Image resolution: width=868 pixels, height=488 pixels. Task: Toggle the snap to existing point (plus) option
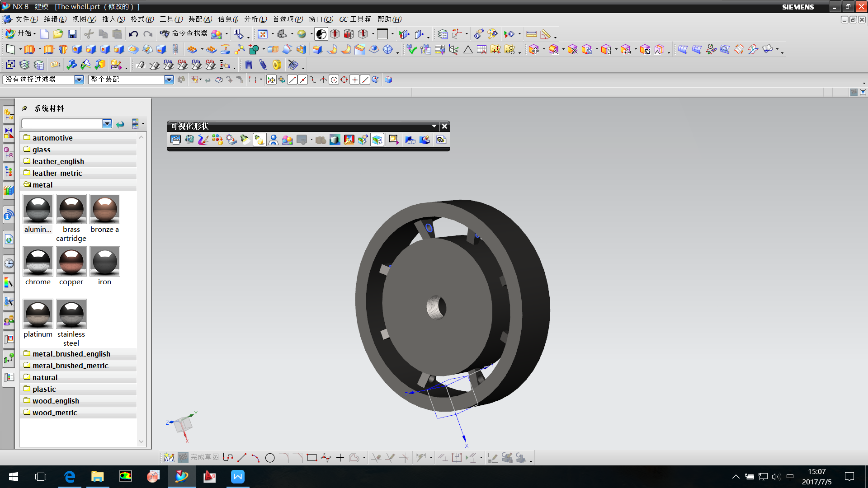(355, 80)
